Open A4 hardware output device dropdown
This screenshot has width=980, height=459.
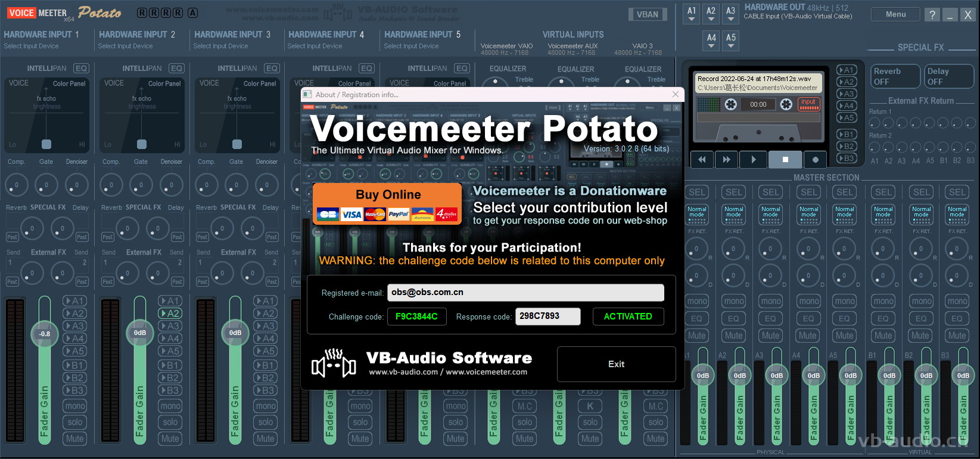coord(711,41)
